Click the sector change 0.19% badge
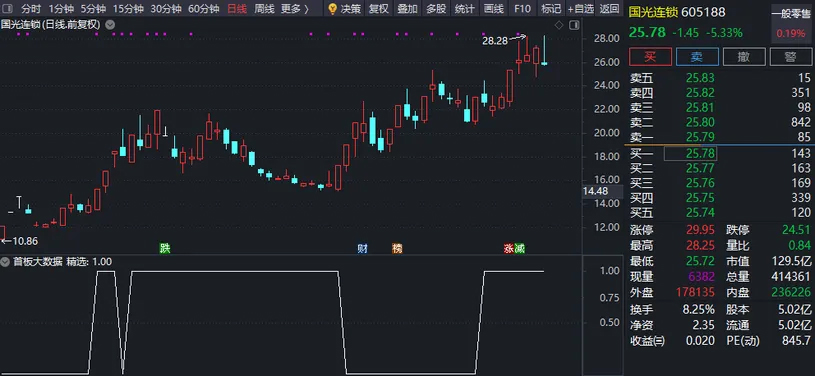The image size is (815, 376). click(791, 33)
